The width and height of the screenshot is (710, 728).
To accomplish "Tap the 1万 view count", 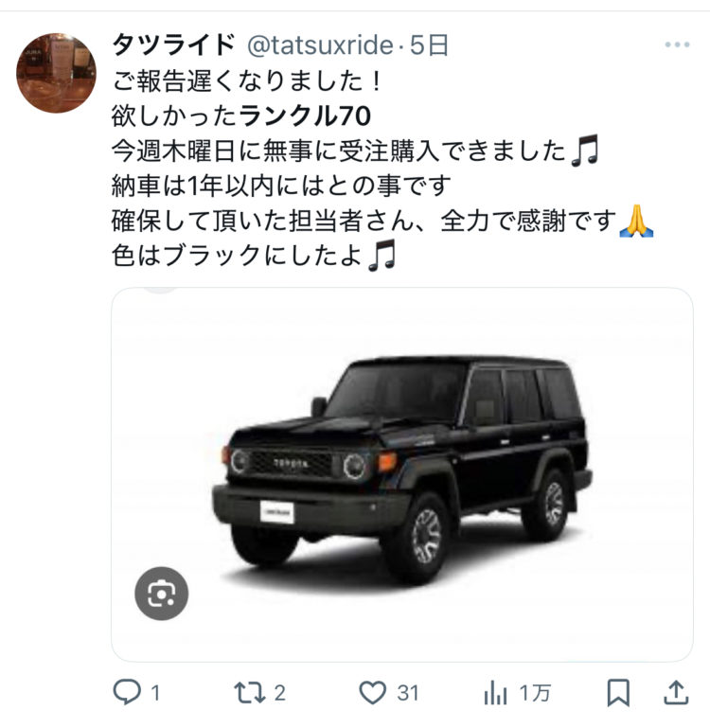I will click(x=536, y=693).
